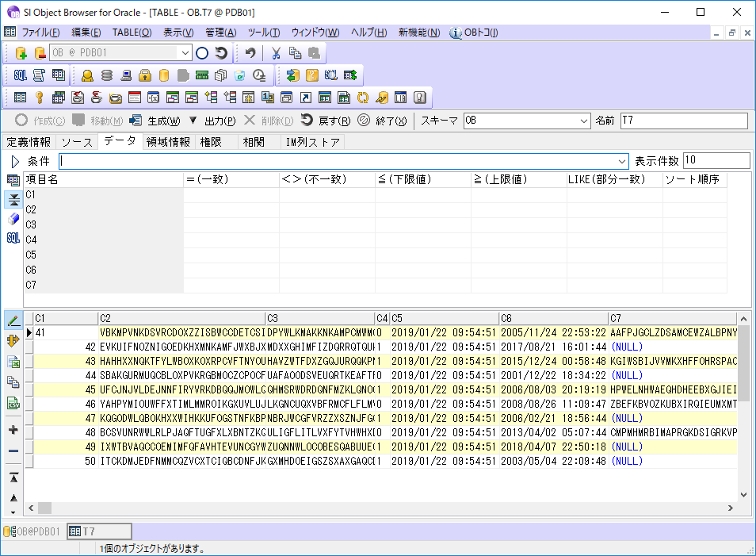Click the eraser icon beside the condition grid
The image size is (756, 556).
[13, 219]
